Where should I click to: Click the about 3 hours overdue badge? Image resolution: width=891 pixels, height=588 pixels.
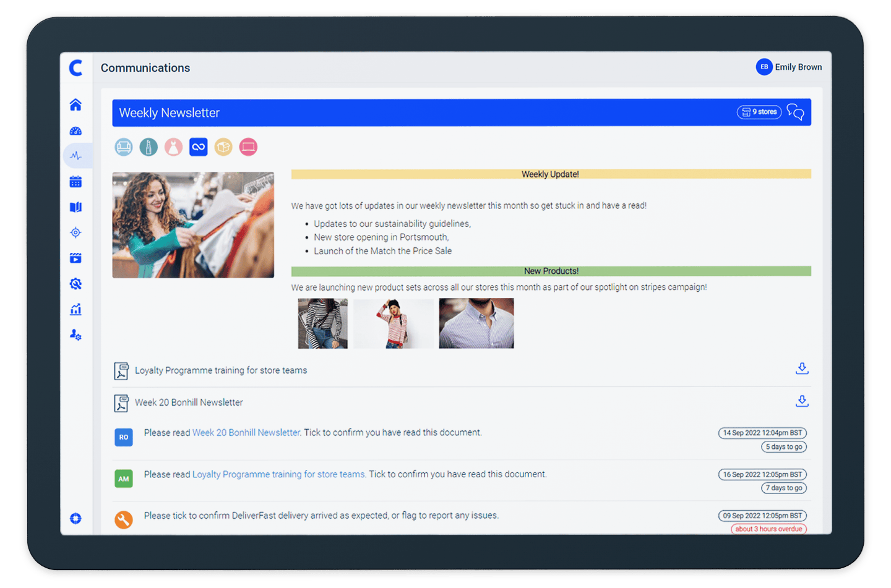(768, 529)
